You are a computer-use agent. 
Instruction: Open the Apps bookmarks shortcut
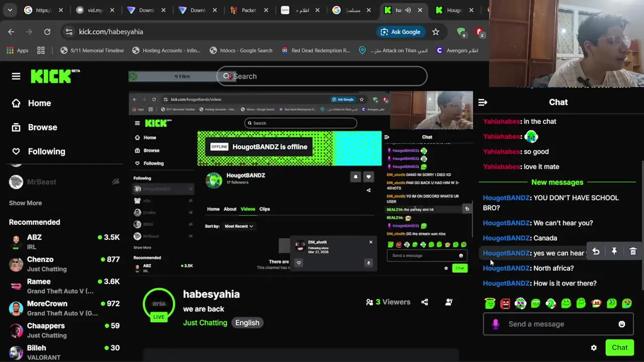click(x=17, y=50)
